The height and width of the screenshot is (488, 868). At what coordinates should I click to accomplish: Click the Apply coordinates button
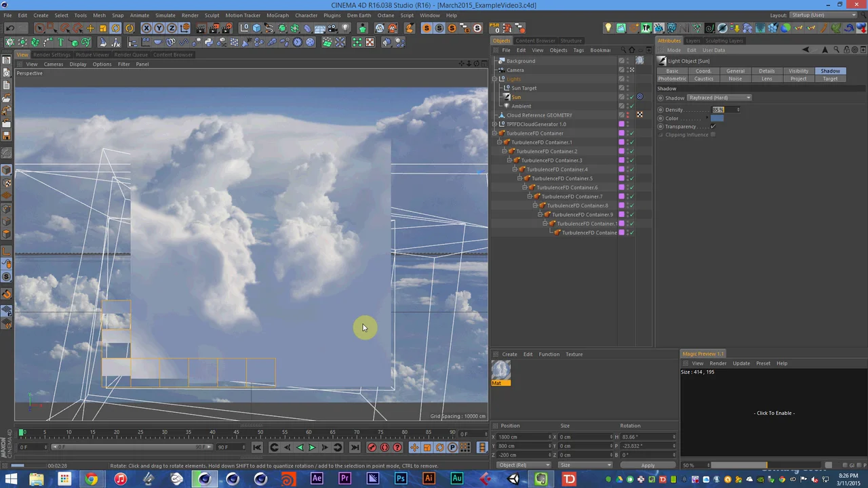tap(648, 465)
